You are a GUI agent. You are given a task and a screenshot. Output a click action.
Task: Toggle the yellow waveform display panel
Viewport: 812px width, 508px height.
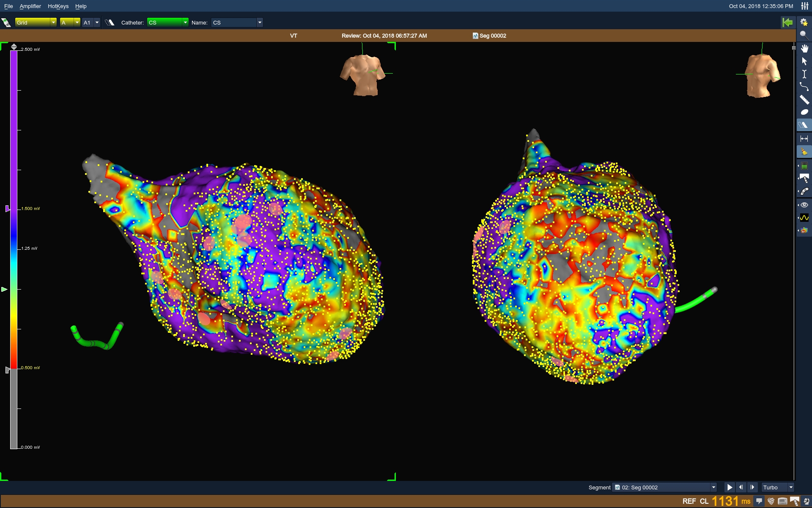pos(804,218)
